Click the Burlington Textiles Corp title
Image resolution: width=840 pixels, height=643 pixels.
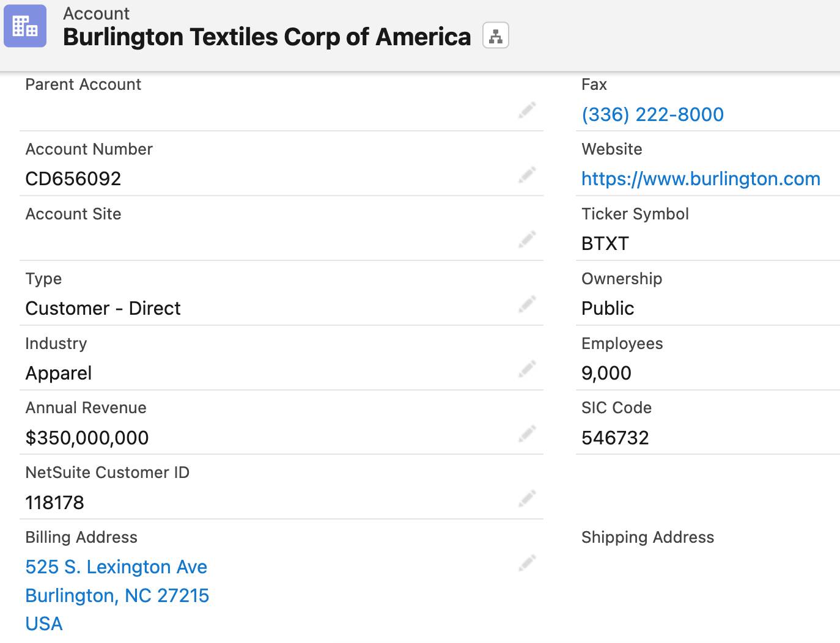[x=267, y=37]
